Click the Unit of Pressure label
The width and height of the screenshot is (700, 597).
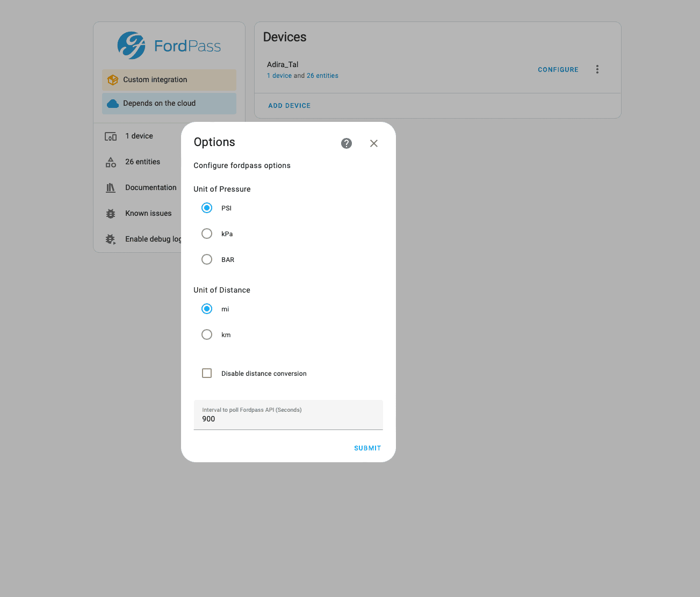pos(222,189)
